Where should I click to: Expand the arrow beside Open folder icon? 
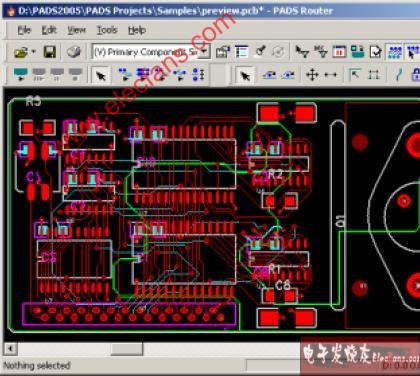click(x=33, y=52)
